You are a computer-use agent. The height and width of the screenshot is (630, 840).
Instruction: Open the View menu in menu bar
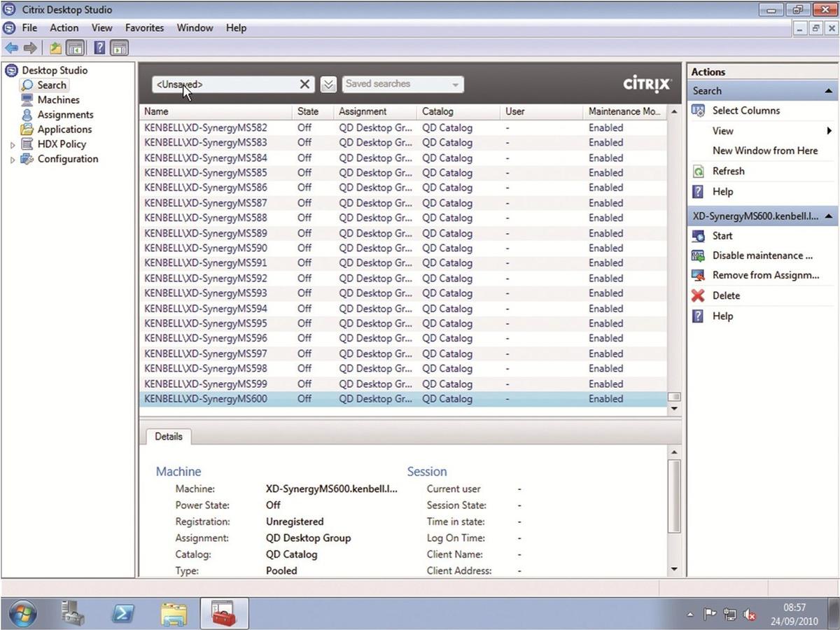point(101,28)
